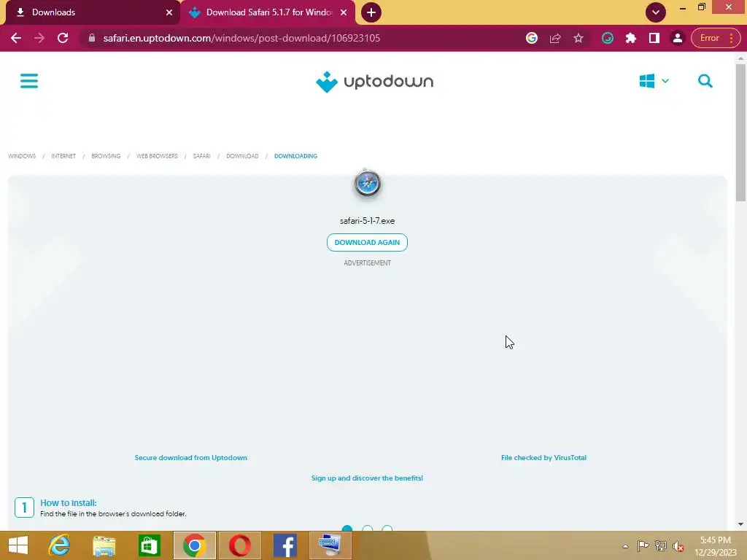Viewport: 747px width, 560px height.
Task: Click the Downloading breadcrumb
Action: pyautogui.click(x=295, y=156)
